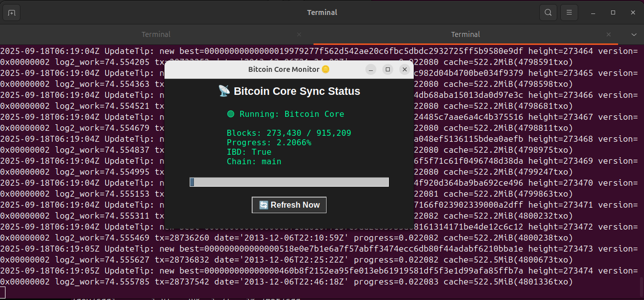
Task: Close the Bitcoin Core Monitor window
Action: (405, 69)
